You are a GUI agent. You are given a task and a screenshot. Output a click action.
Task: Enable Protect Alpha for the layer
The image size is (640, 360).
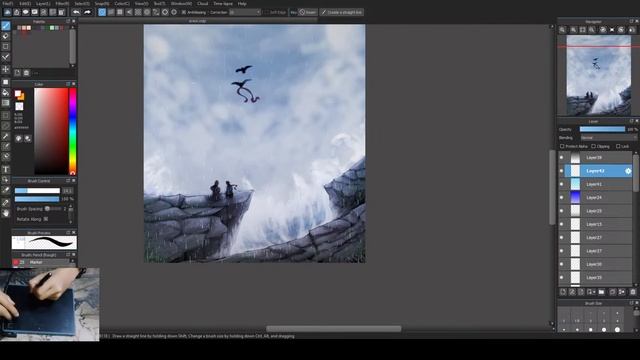(562, 146)
